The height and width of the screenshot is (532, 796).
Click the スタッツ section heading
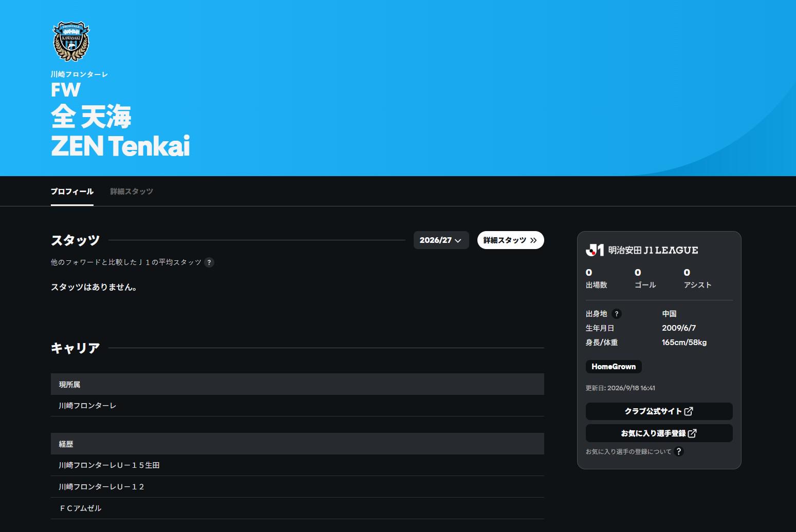76,240
